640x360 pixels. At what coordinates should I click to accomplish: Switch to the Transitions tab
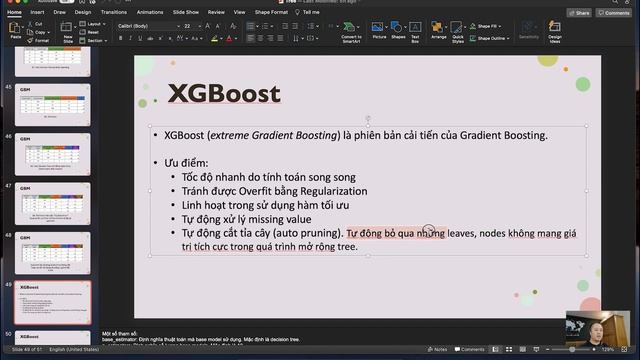114,12
